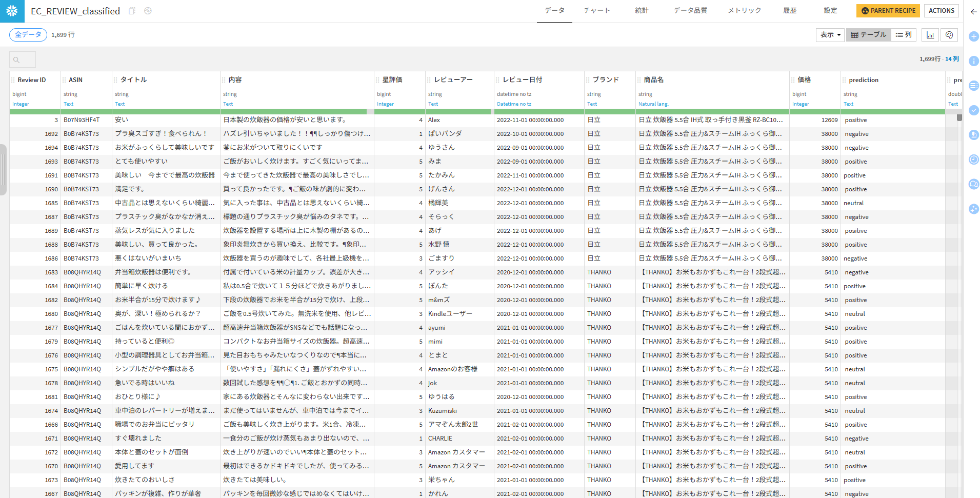980x498 pixels.
Task: Select the price cell 12609
Action: tap(815, 120)
